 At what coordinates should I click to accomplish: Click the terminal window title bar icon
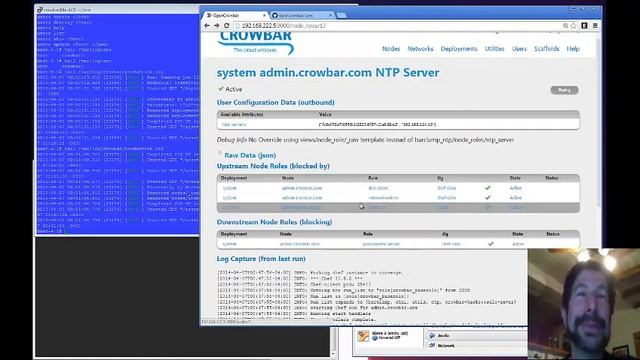pyautogui.click(x=40, y=9)
